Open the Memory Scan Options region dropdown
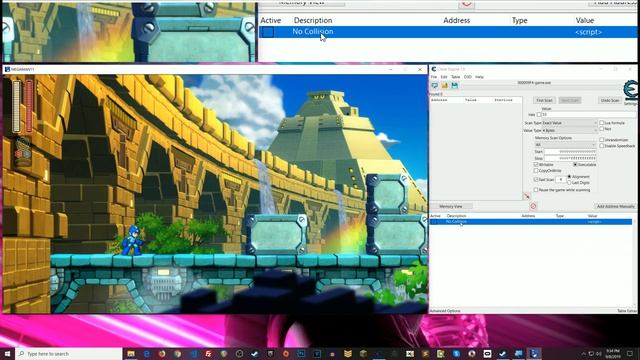 tap(565, 145)
